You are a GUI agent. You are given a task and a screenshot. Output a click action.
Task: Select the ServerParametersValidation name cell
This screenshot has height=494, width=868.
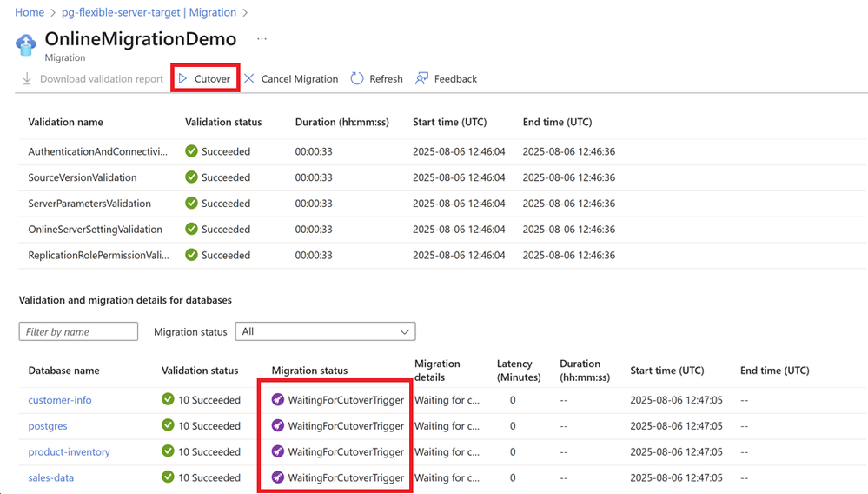[x=89, y=204]
